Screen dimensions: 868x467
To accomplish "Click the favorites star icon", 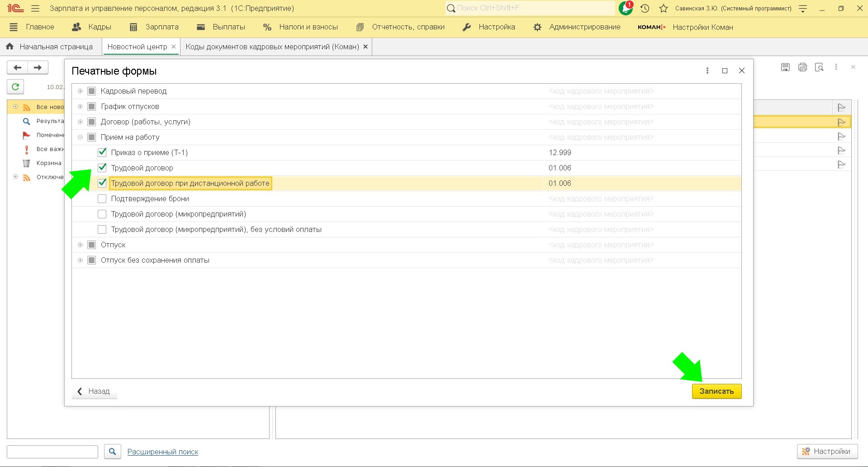I will point(664,8).
